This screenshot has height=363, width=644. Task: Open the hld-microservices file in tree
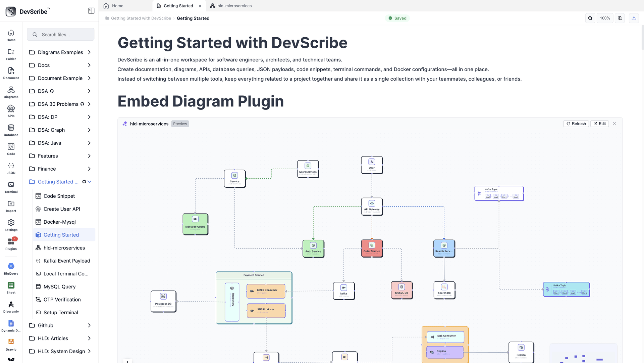(64, 248)
